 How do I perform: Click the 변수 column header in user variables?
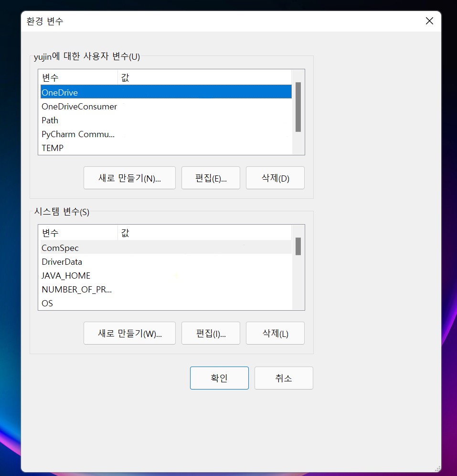pos(79,77)
